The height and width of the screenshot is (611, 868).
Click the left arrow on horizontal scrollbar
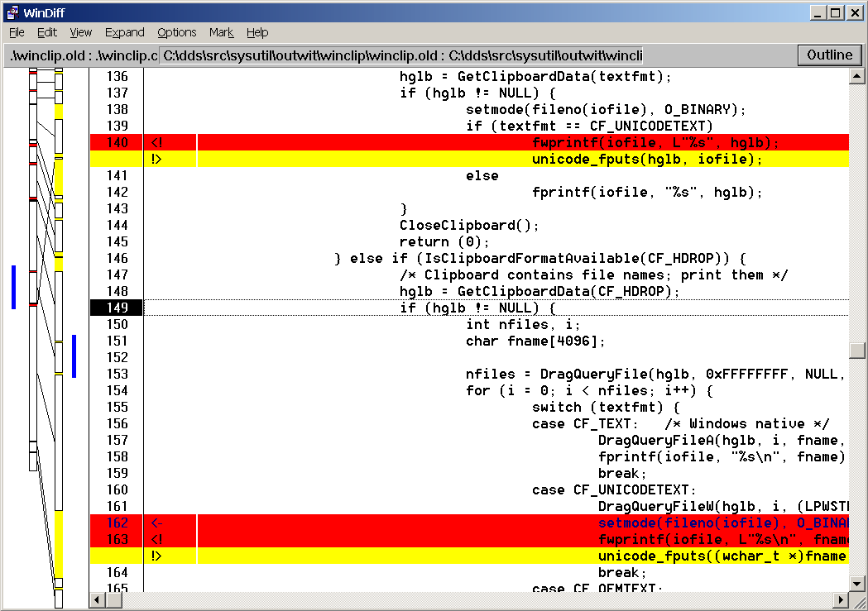click(x=95, y=599)
